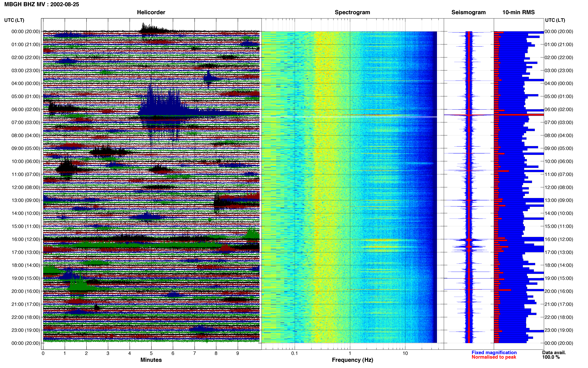Click the 10-min RMS panel heading
This screenshot has width=588, height=368.
click(518, 12)
